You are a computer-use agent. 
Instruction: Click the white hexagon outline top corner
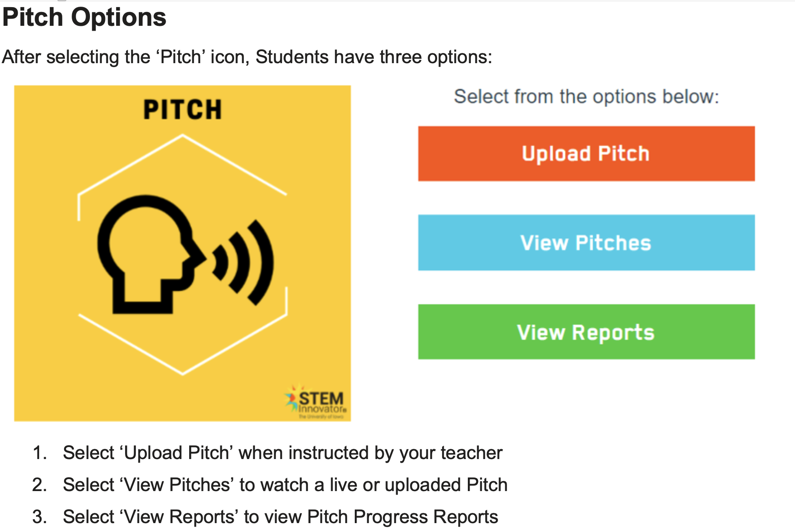183,136
